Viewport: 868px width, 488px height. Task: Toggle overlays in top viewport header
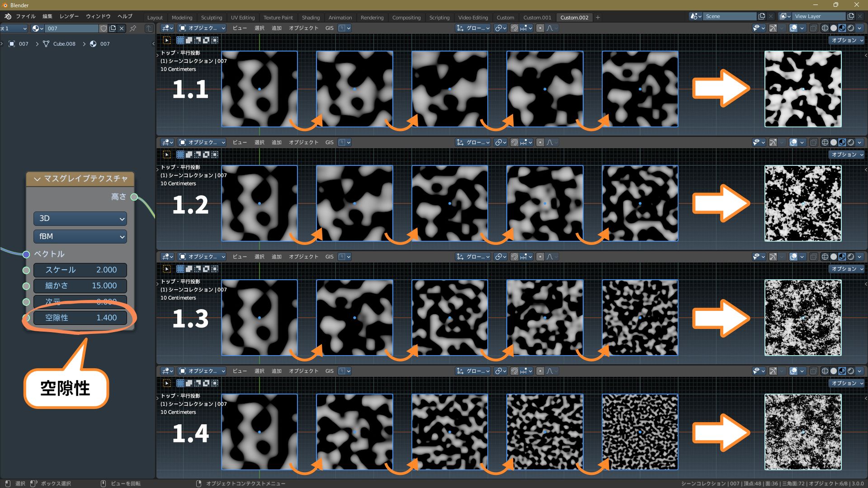click(793, 28)
